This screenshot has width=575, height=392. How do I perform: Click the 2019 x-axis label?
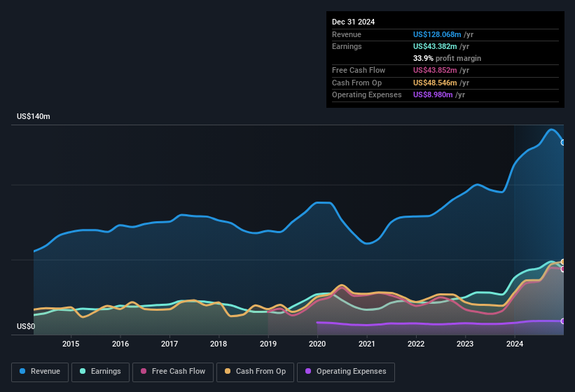point(268,344)
